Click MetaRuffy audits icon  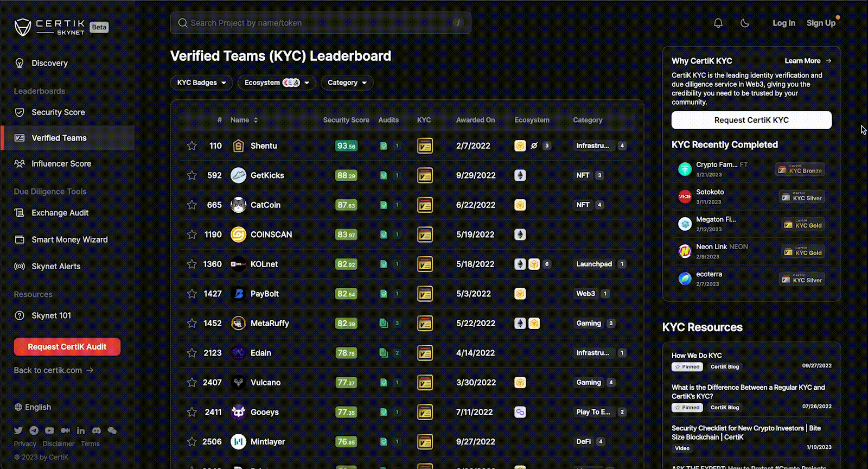pyautogui.click(x=384, y=323)
